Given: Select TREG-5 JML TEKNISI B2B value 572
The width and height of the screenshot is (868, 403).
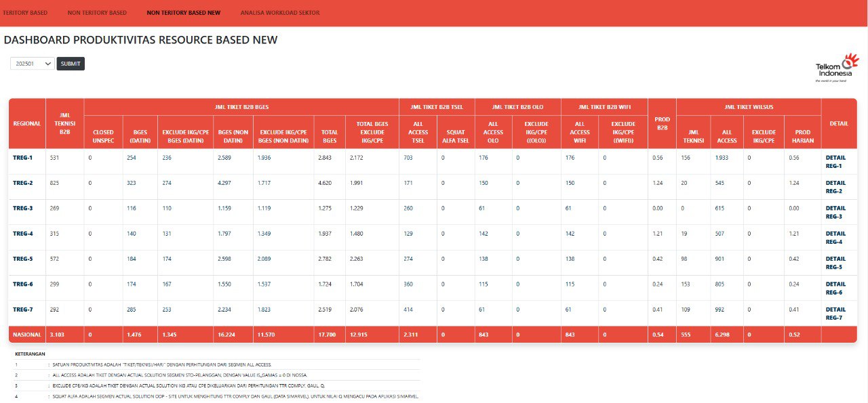Looking at the screenshot, I should point(55,259).
